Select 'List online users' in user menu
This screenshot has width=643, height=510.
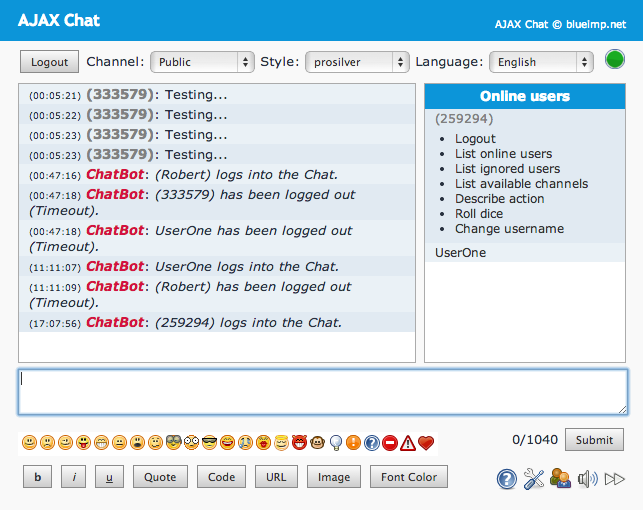click(x=503, y=154)
